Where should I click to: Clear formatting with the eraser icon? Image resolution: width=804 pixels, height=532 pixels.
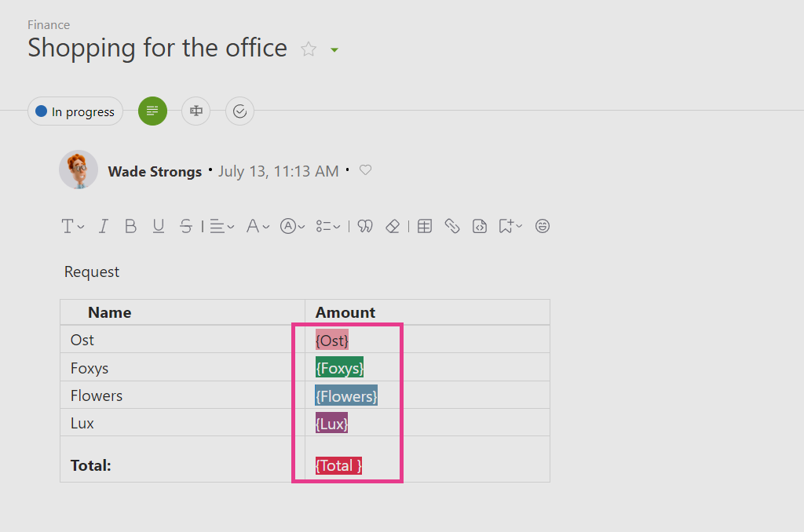point(393,226)
